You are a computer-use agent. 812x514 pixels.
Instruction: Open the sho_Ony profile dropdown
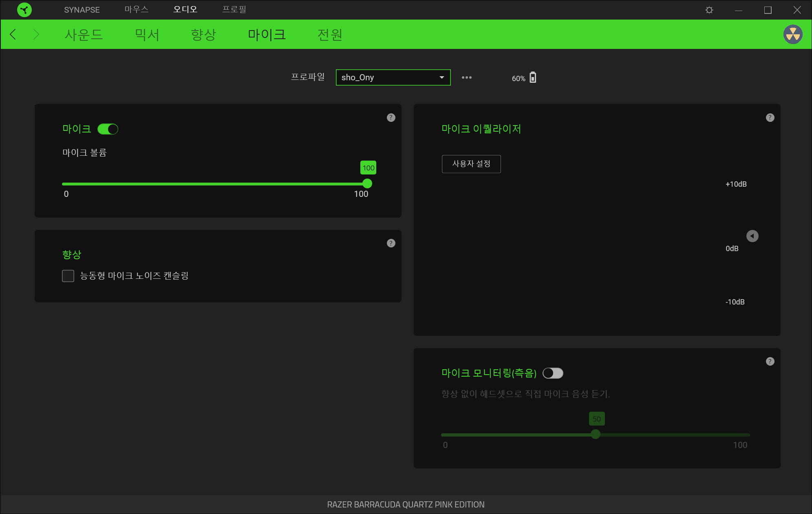click(x=393, y=77)
